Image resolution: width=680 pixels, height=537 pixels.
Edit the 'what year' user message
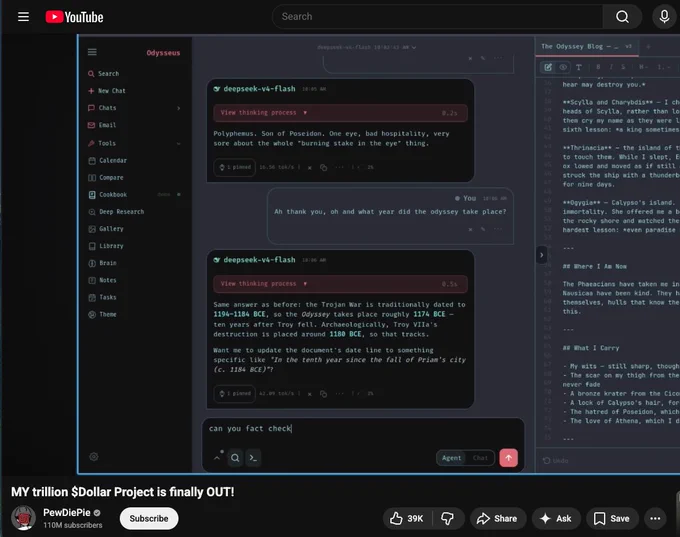483,229
